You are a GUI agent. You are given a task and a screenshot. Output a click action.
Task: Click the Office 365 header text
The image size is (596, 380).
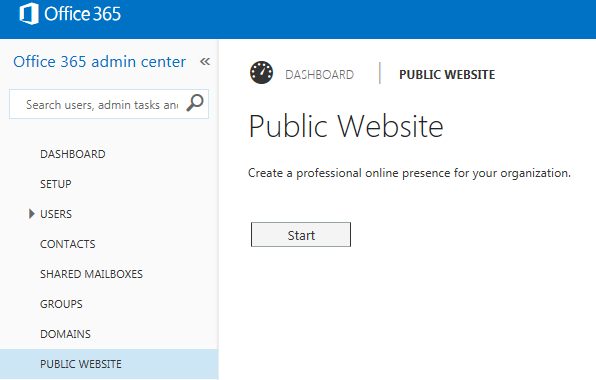pyautogui.click(x=82, y=14)
